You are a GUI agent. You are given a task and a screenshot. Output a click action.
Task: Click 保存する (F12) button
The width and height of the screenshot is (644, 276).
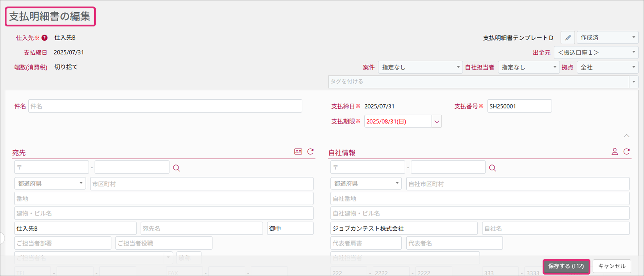pos(566,266)
